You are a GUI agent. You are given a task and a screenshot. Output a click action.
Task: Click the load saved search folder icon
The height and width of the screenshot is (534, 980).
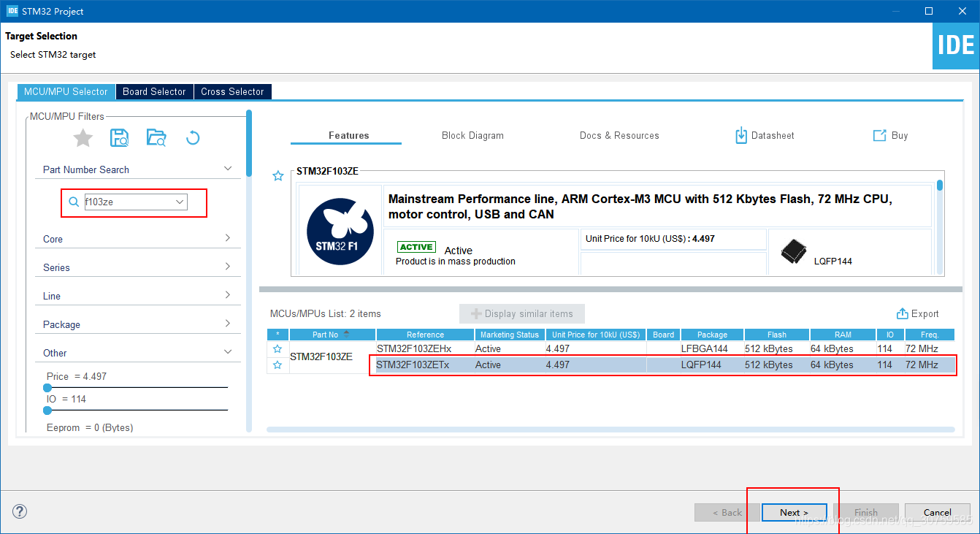[x=156, y=137]
